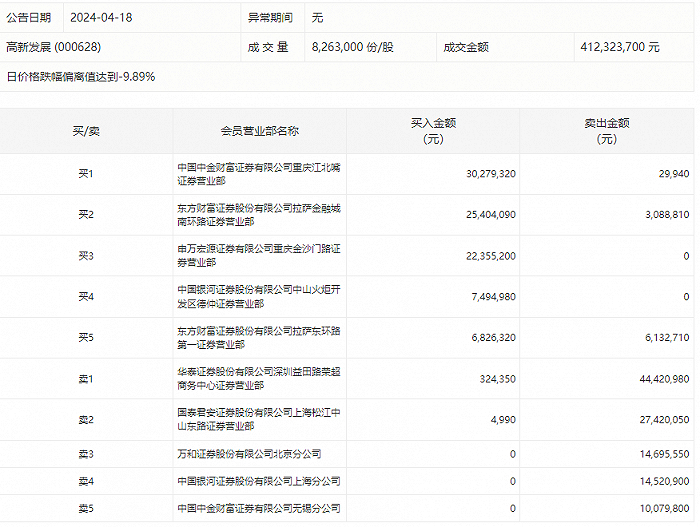Viewport: 700px width, 527px height.
Task: Click sell amount 44,420,980
Action: [x=664, y=379]
